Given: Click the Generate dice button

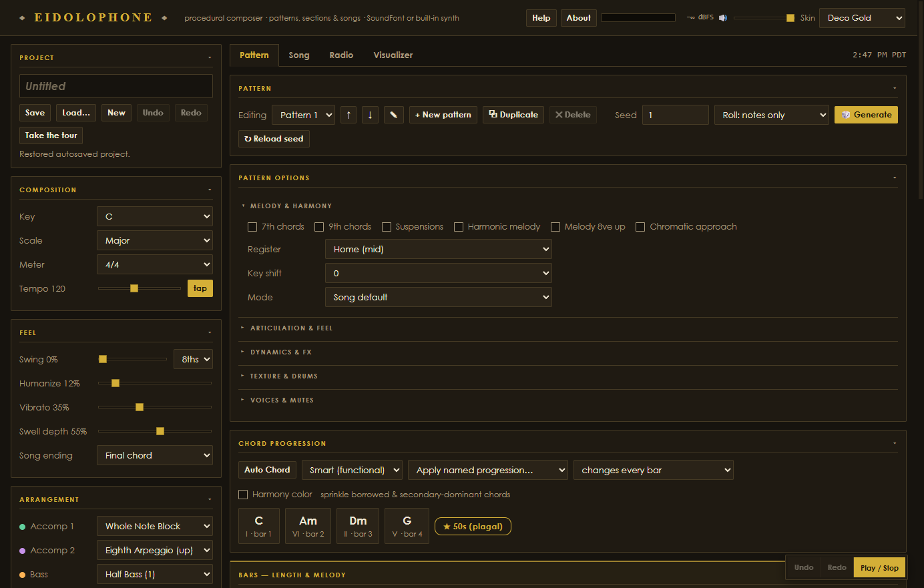Looking at the screenshot, I should 866,115.
